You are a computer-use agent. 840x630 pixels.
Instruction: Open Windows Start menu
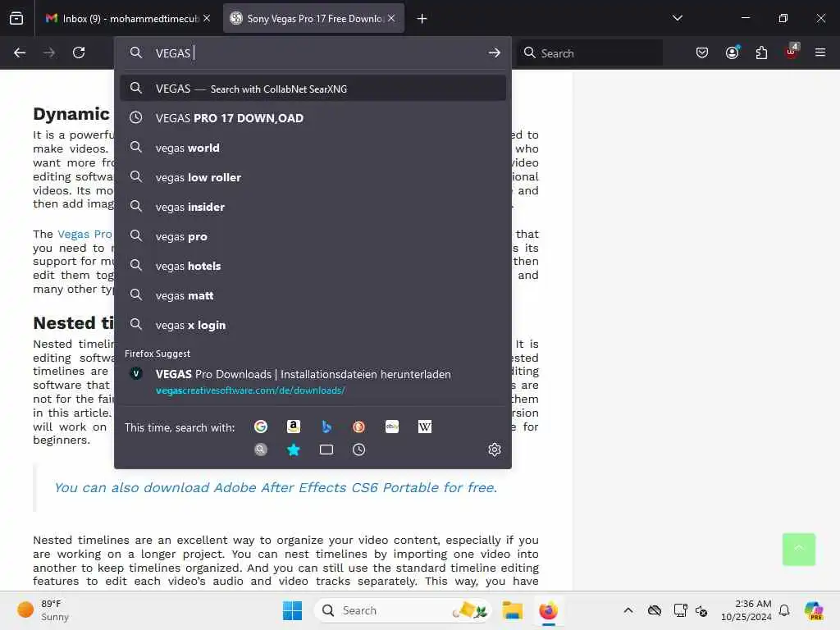(293, 610)
